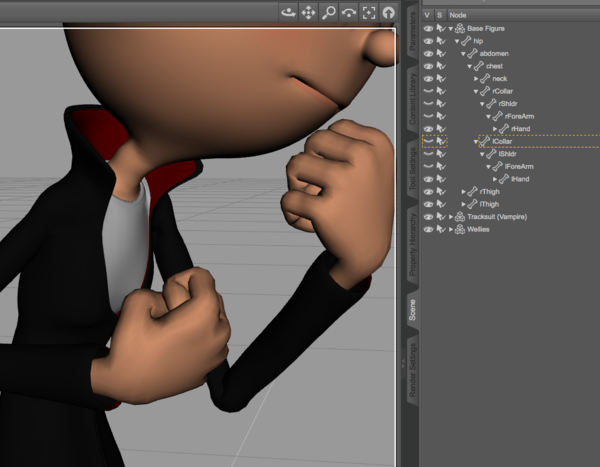Hide the Wellies item
The height and width of the screenshot is (467, 600).
(428, 230)
